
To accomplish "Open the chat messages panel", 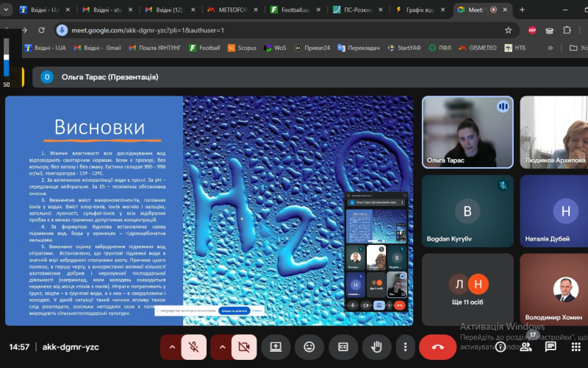I will [x=551, y=347].
